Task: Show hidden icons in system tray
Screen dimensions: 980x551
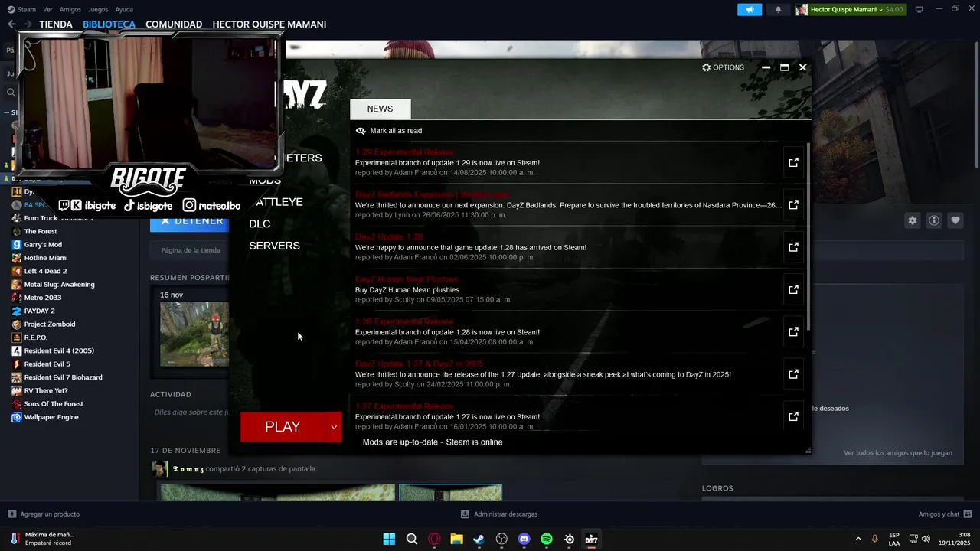Action: coord(858,539)
